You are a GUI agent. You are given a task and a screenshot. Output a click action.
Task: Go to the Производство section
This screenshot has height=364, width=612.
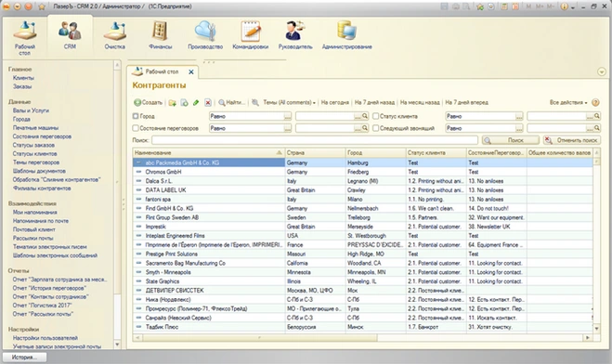pyautogui.click(x=205, y=35)
